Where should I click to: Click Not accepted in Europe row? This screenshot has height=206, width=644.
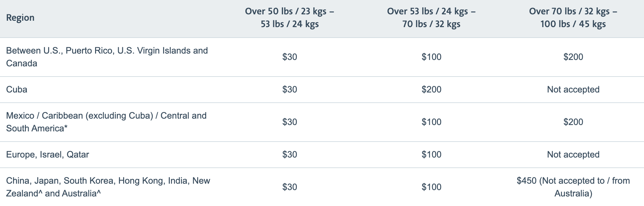tap(573, 155)
